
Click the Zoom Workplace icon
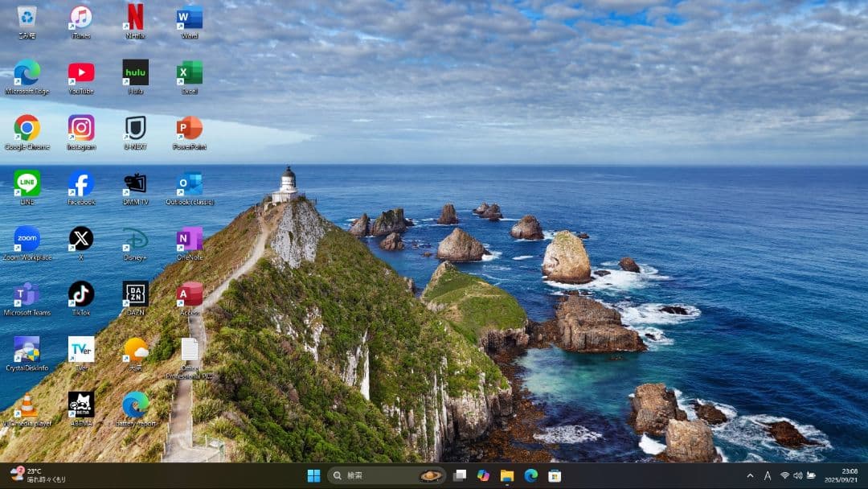click(27, 240)
